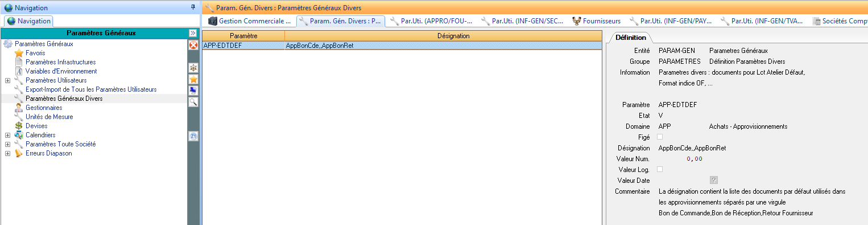
Task: Click the Z1 icon in side strip
Action: [193, 136]
